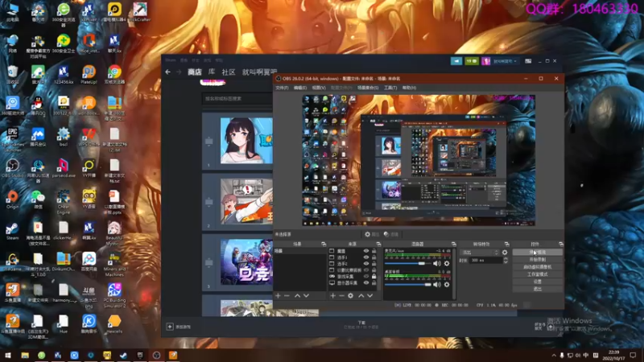This screenshot has height=362, width=644.
Task: Open the green Steam notifications badge
Action: 472,61
